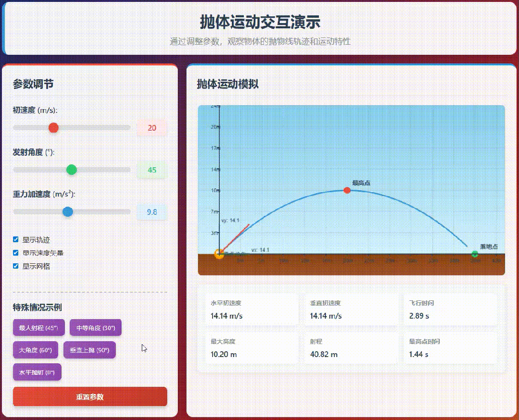Choose the 大角度 (60°) preset

click(36, 350)
